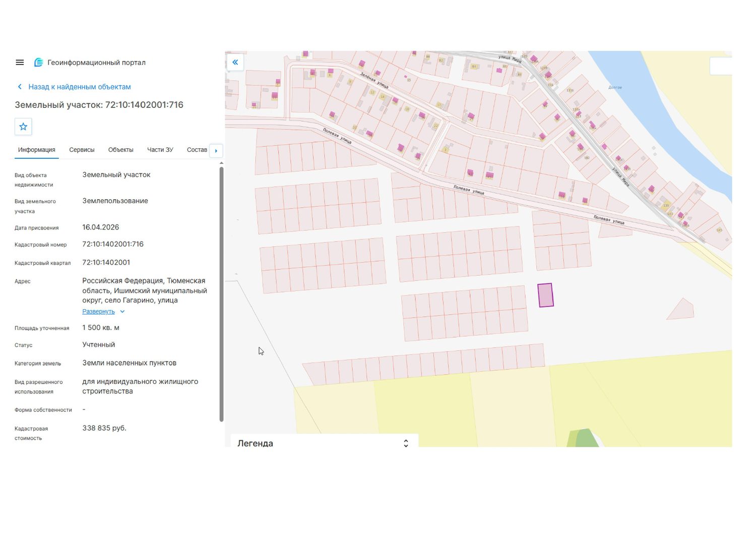Screen dimensions: 756x535
Task: Click the Дата присвоения field label
Action: click(37, 228)
